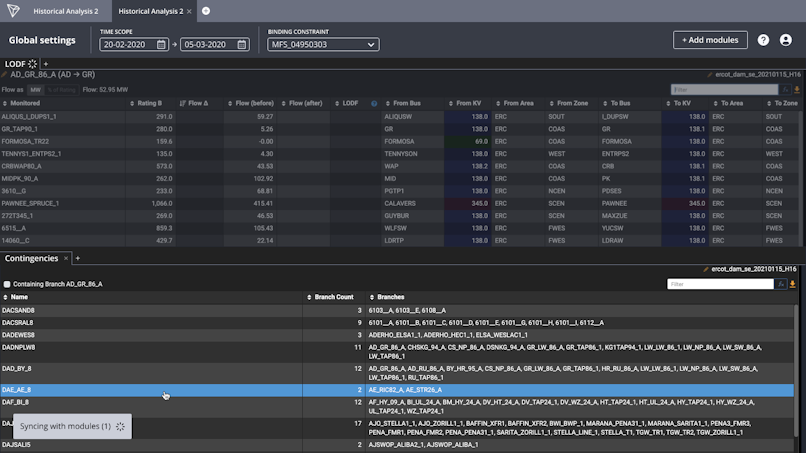806x453 pixels.
Task: Click the Contingencies filter input field
Action: (720, 284)
